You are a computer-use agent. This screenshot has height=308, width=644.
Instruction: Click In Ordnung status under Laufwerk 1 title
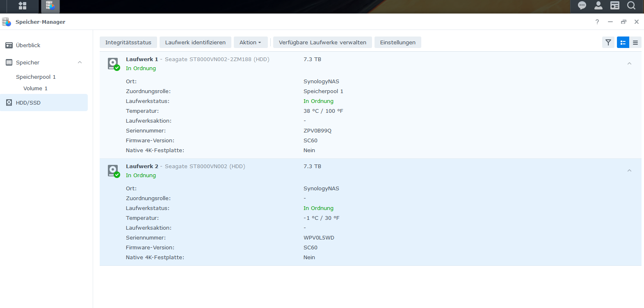click(x=141, y=68)
